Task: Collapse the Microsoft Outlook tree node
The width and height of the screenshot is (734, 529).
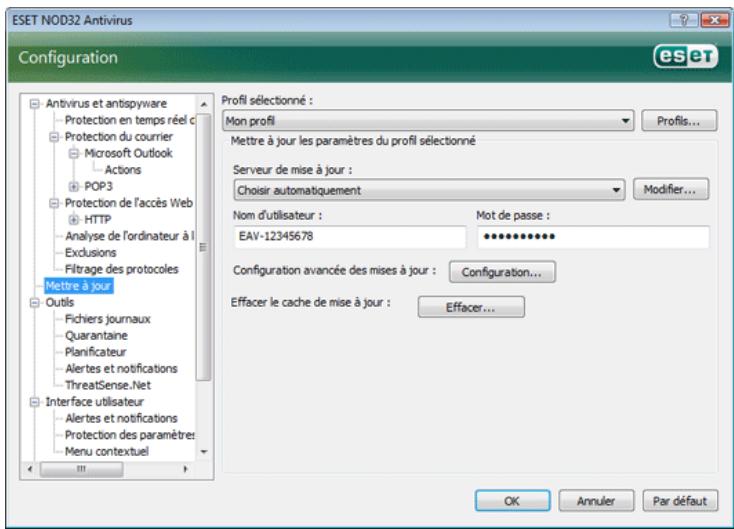Action: click(73, 153)
